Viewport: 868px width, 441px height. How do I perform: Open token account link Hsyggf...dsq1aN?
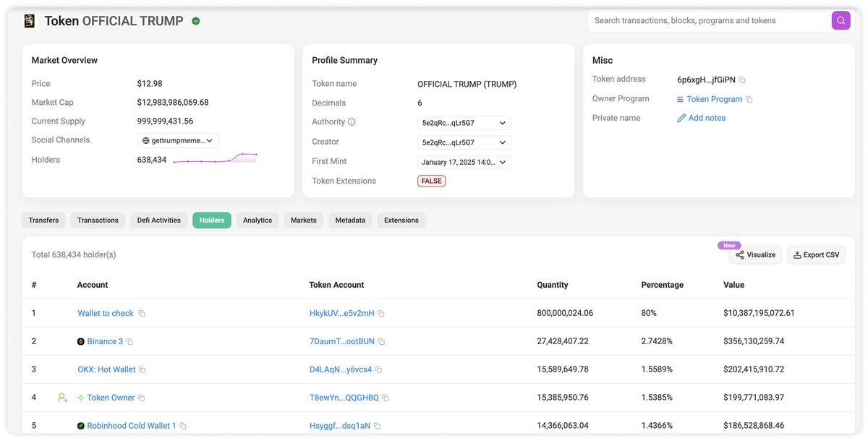339,426
